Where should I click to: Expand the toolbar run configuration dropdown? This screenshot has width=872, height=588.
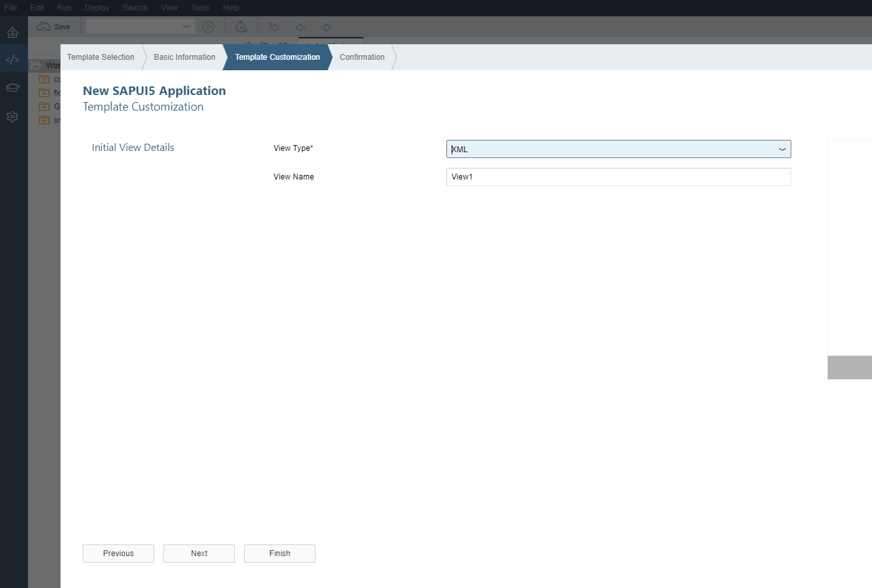[186, 27]
